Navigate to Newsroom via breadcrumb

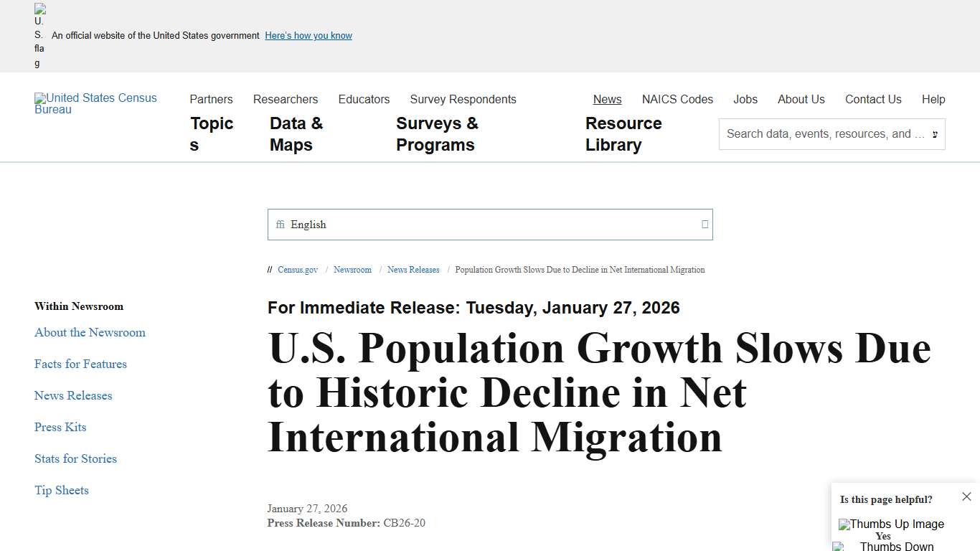(x=352, y=270)
